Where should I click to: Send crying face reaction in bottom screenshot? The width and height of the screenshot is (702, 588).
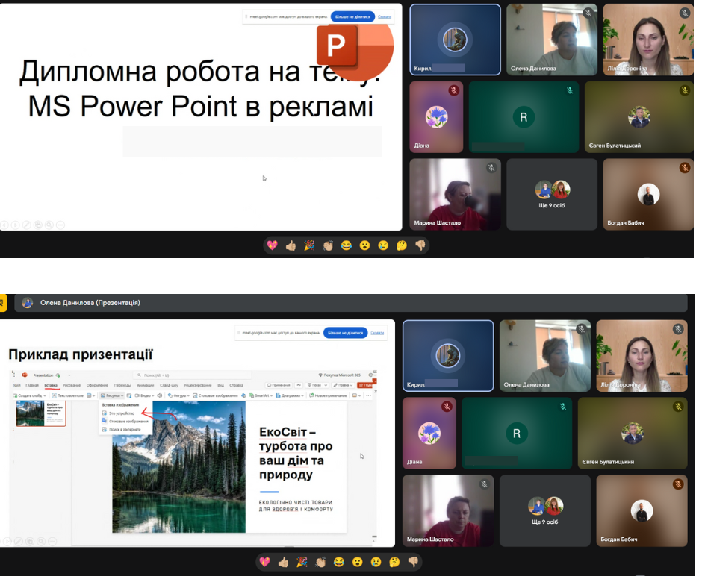click(x=376, y=562)
